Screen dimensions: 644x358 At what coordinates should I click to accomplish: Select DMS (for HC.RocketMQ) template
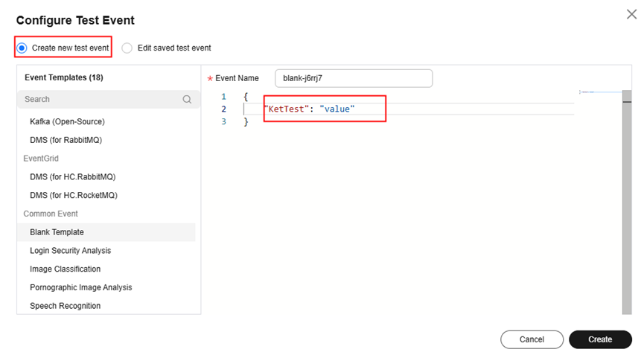tap(74, 196)
